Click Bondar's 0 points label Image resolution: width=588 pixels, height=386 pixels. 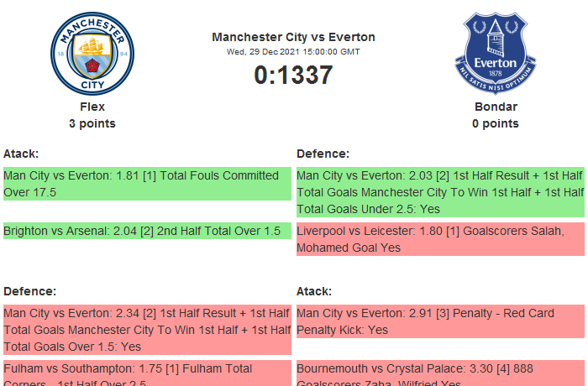coord(496,123)
